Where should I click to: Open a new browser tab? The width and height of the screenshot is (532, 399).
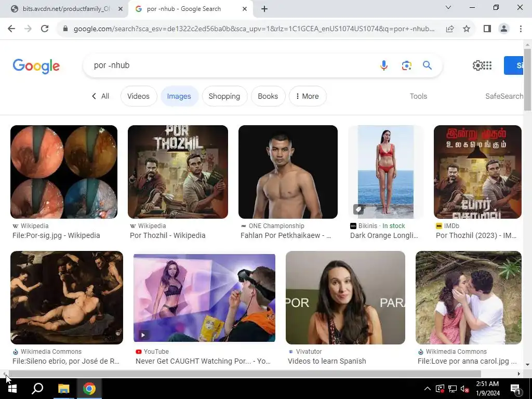click(x=264, y=9)
